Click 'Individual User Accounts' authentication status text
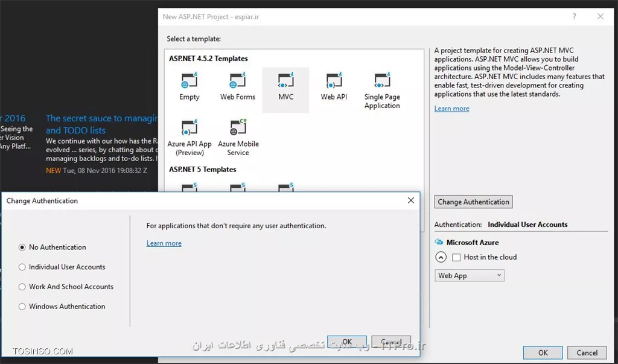The image size is (618, 364). [527, 225]
